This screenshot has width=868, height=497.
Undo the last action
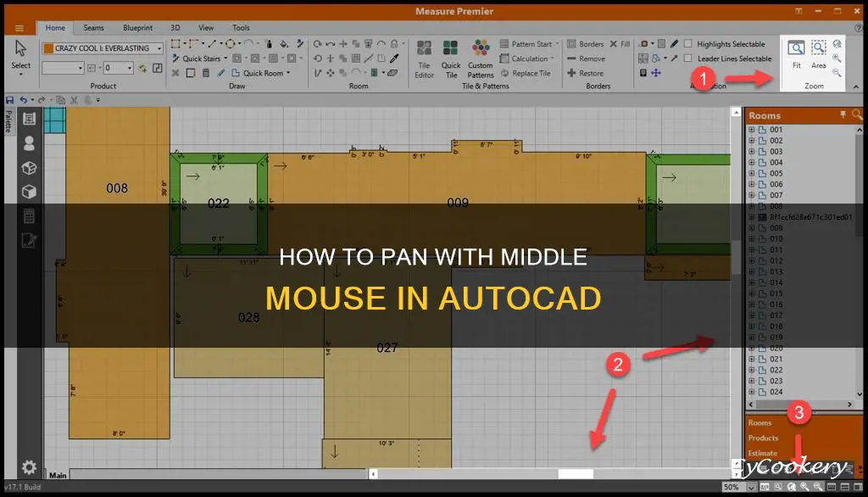click(23, 100)
